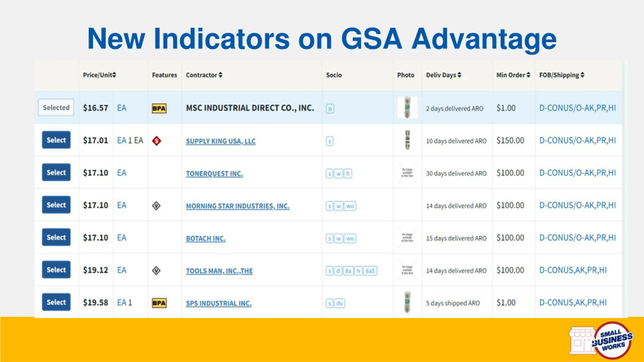
Task: Click '8aS' socio badge in Tools Man row
Action: [x=370, y=271]
